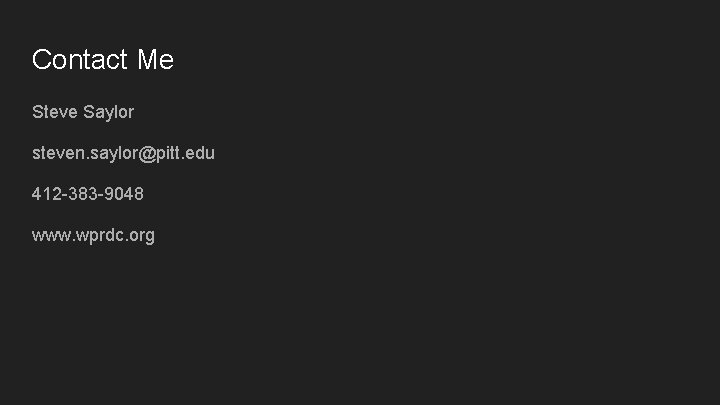Click the first name "Steve"
The height and width of the screenshot is (405, 720).
[55, 112]
